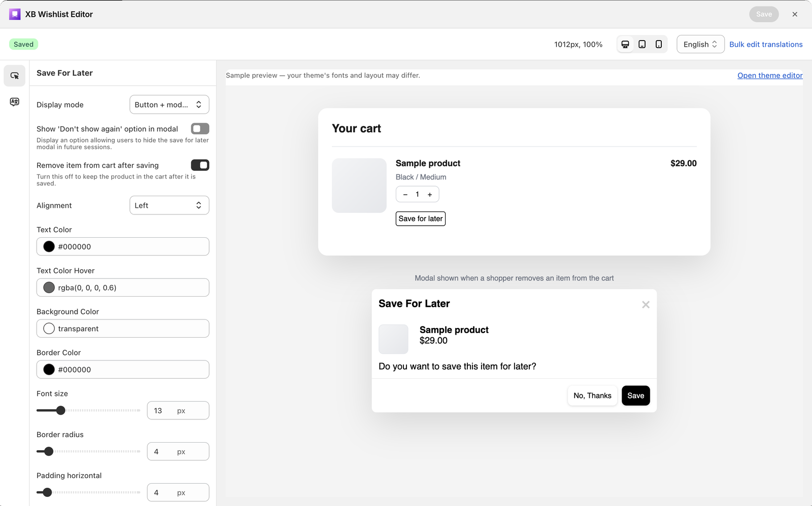This screenshot has width=812, height=506.
Task: Click the Padding horizontal slider handle
Action: coord(47,492)
